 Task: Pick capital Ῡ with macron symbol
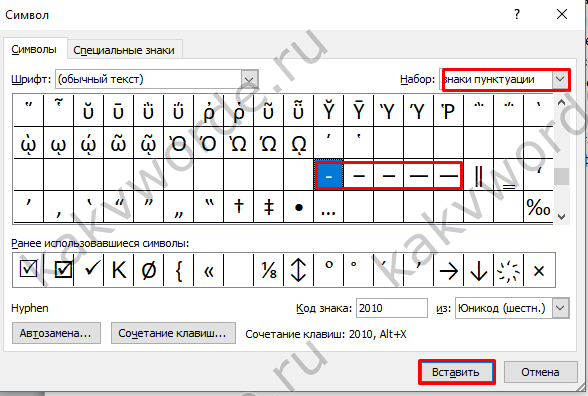click(x=358, y=111)
